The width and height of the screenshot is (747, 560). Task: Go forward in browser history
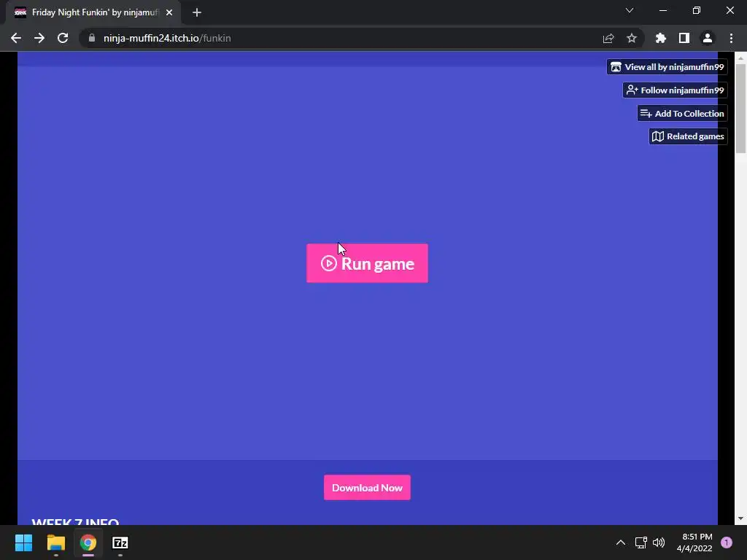[x=39, y=38]
